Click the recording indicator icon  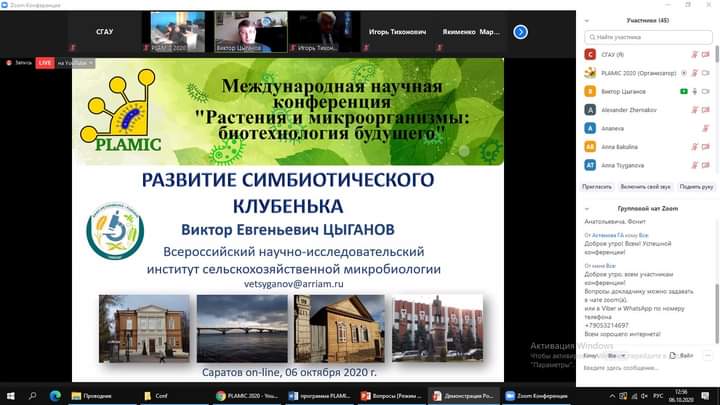point(9,63)
